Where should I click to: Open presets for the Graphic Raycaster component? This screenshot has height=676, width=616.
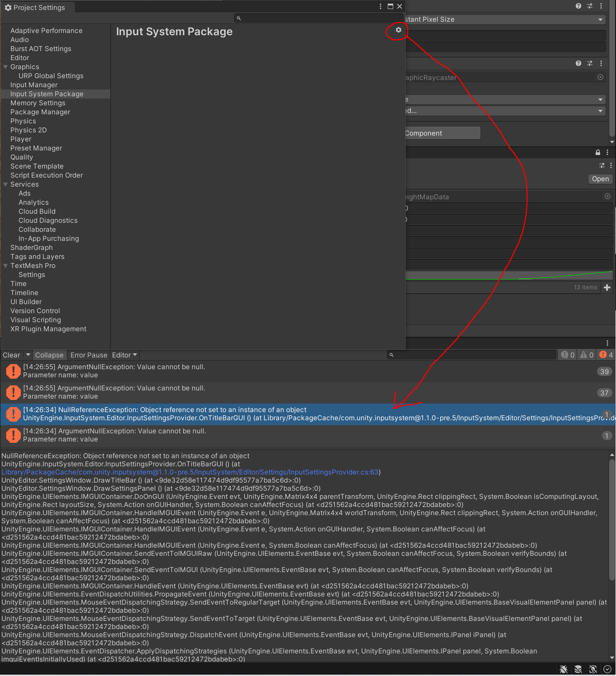coord(590,63)
